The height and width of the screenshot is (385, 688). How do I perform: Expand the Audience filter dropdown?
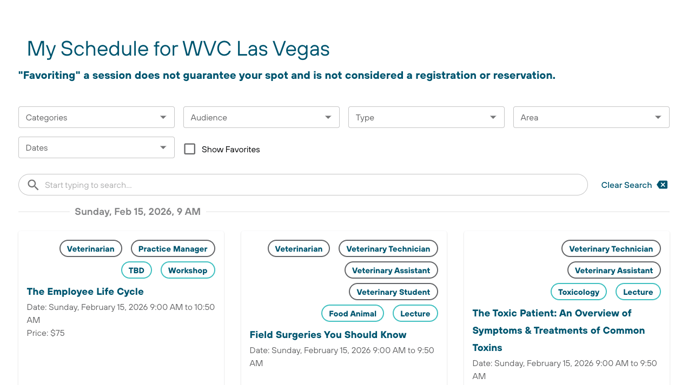pos(261,117)
